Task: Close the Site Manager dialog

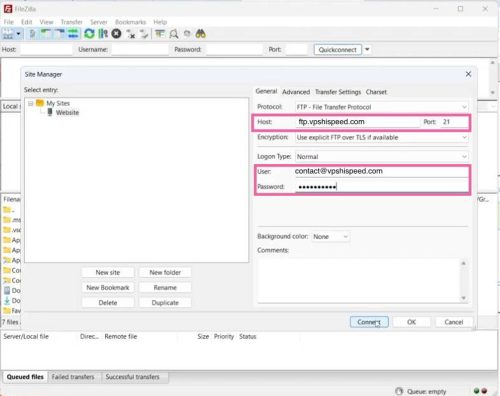Action: click(468, 74)
